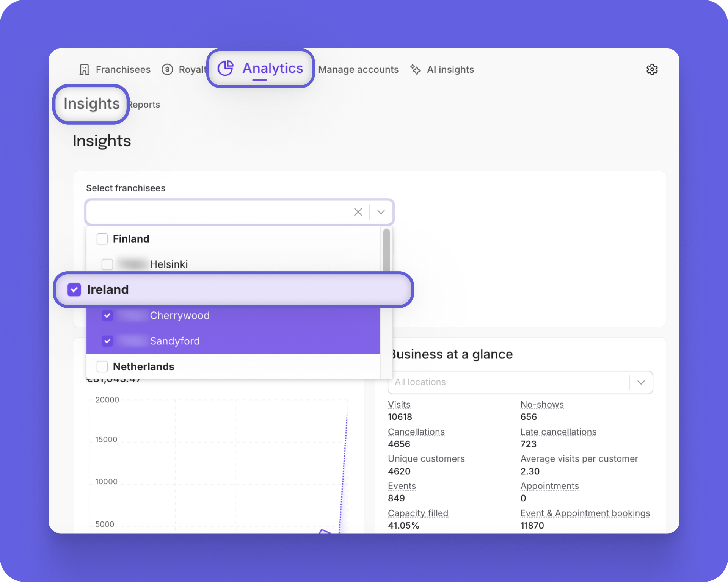Open settings via the gear icon
This screenshot has height=582, width=728.
[x=652, y=70]
